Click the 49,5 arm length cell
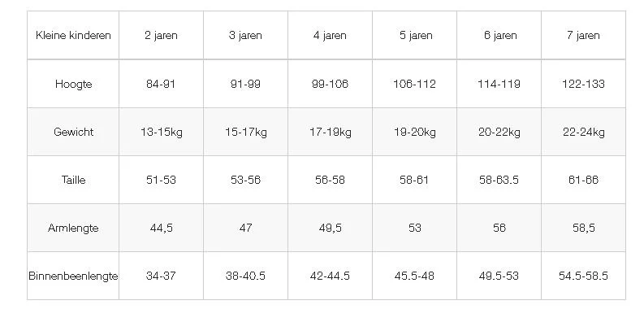This screenshot has height=309, width=644. pyautogui.click(x=330, y=228)
